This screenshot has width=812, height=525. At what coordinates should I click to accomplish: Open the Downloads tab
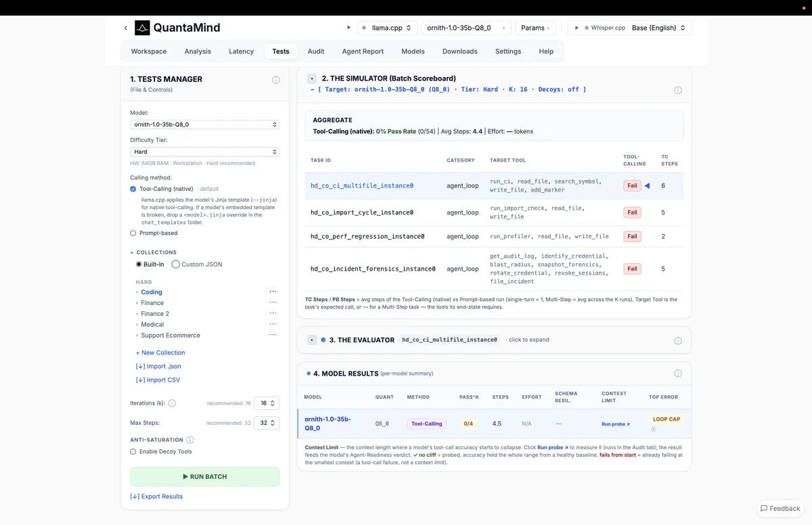(460, 51)
